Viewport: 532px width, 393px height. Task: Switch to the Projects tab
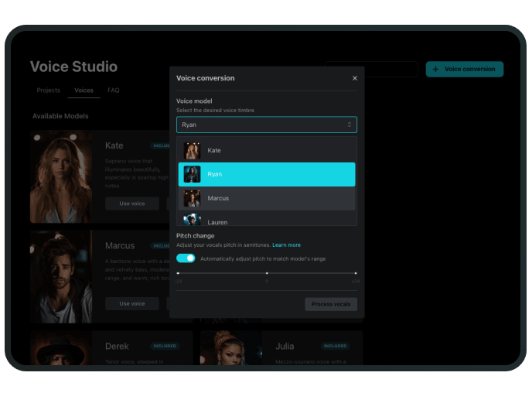tap(48, 91)
